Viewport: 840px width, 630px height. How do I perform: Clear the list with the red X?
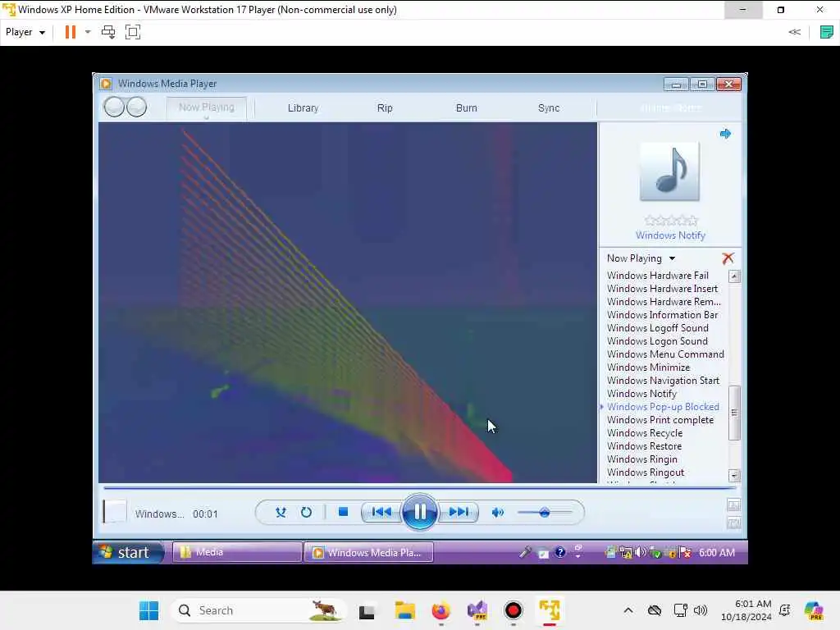coord(728,258)
